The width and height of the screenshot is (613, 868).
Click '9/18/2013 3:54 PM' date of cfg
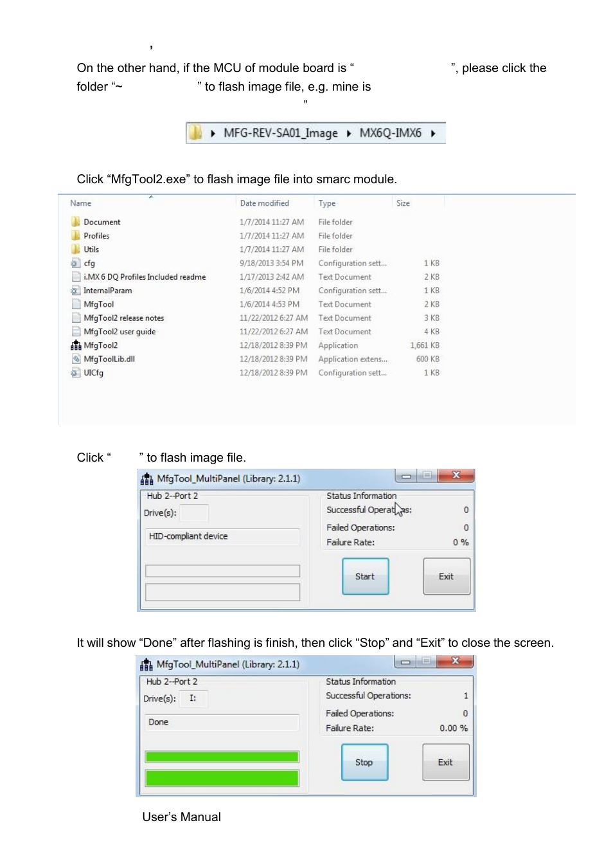[x=271, y=263]
